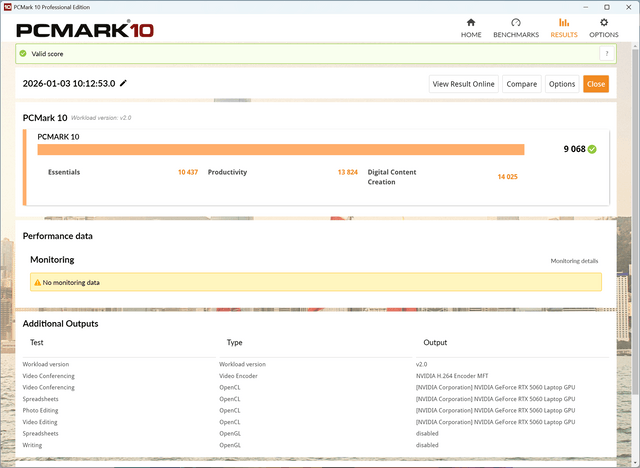640x468 pixels.
Task: Click View Result Online button
Action: tap(463, 84)
